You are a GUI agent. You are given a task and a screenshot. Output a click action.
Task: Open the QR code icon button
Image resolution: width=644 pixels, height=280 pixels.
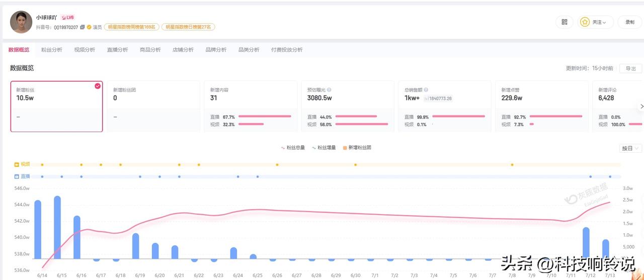pos(564,22)
